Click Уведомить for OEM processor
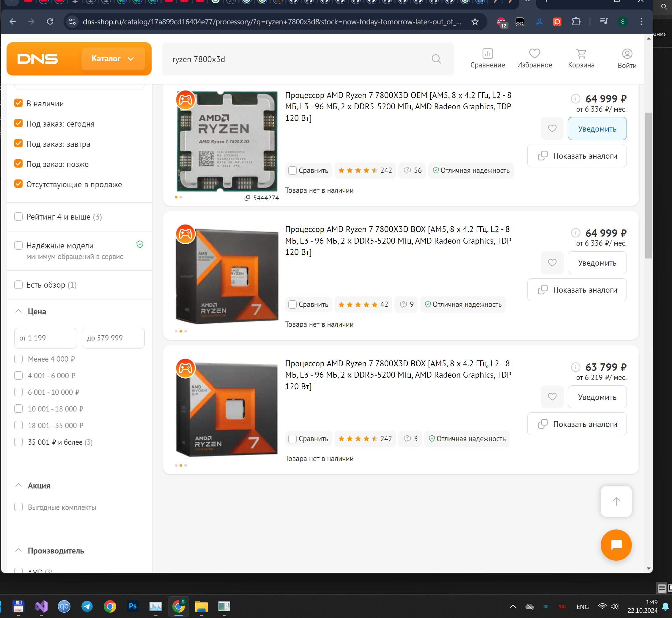The width and height of the screenshot is (672, 618). pos(597,128)
